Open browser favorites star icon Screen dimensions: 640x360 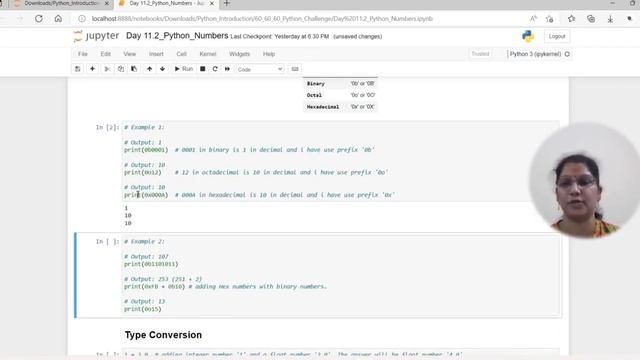pyautogui.click(x=571, y=19)
